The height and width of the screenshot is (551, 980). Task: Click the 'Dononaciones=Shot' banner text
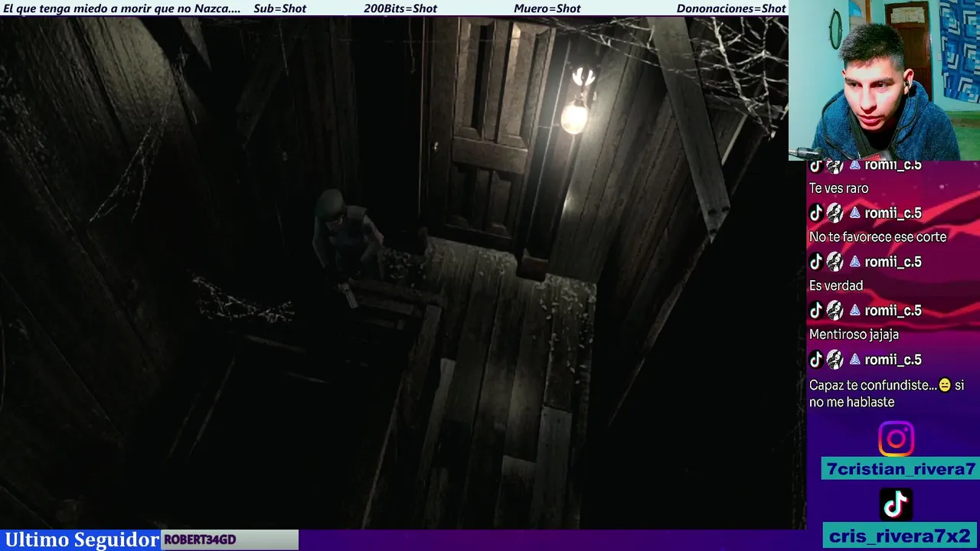coord(731,8)
